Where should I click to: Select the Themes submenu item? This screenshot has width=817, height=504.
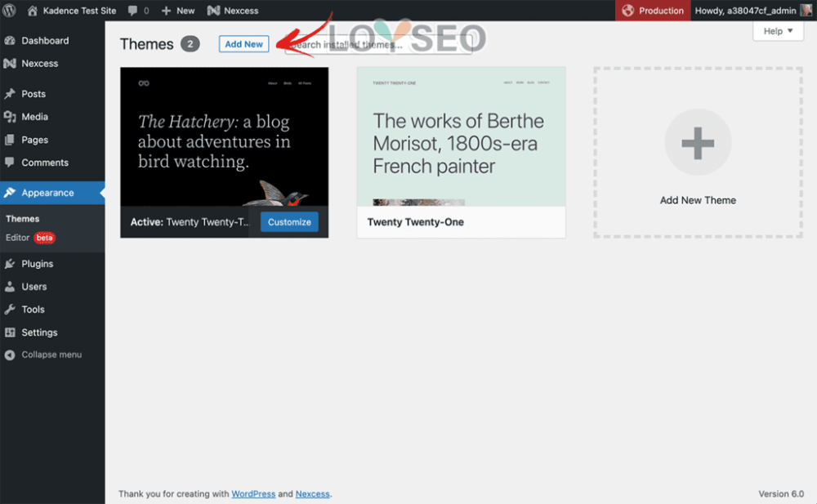pos(22,219)
